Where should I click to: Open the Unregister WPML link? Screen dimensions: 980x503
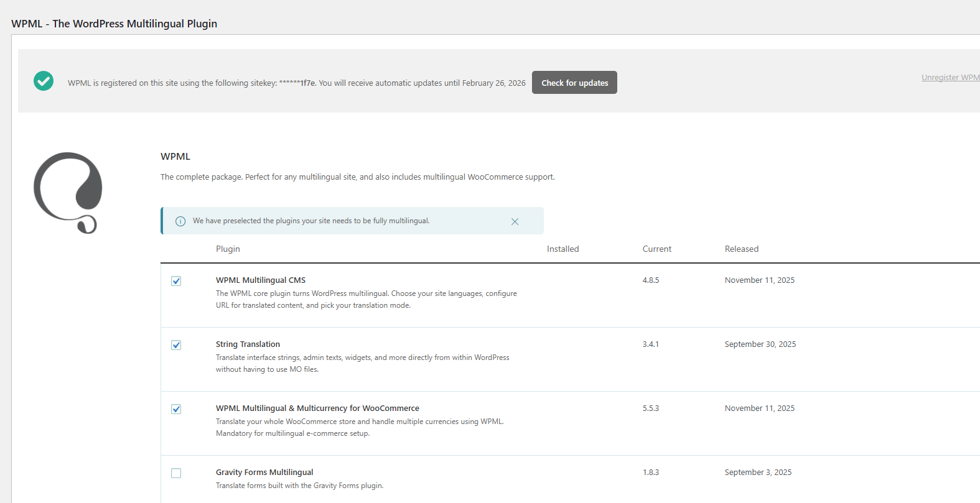pos(950,78)
